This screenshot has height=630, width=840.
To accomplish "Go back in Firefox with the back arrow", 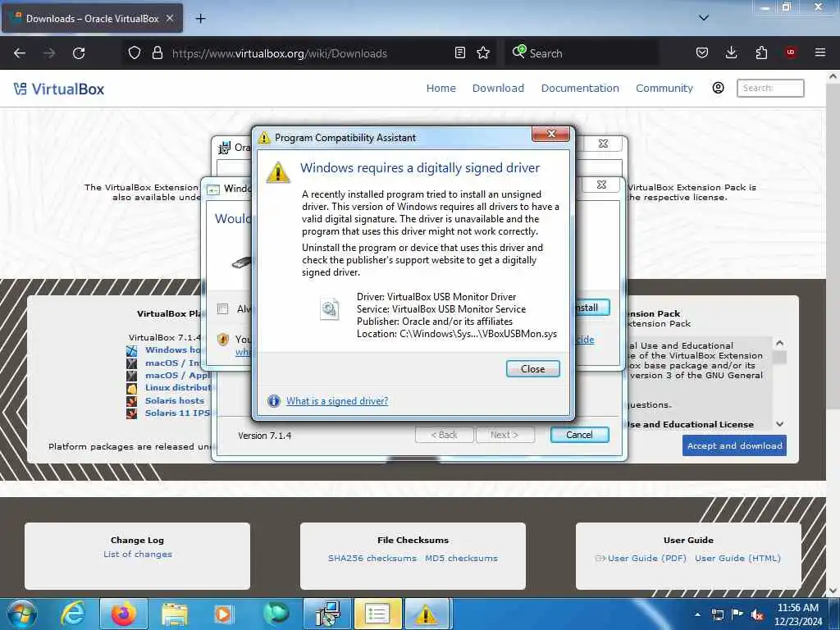I will [x=20, y=53].
